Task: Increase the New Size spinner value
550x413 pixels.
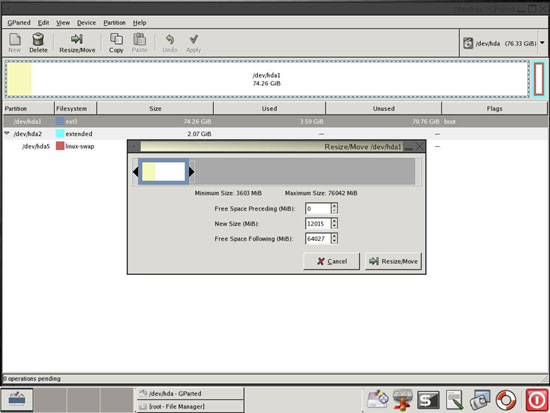Action: tap(334, 221)
